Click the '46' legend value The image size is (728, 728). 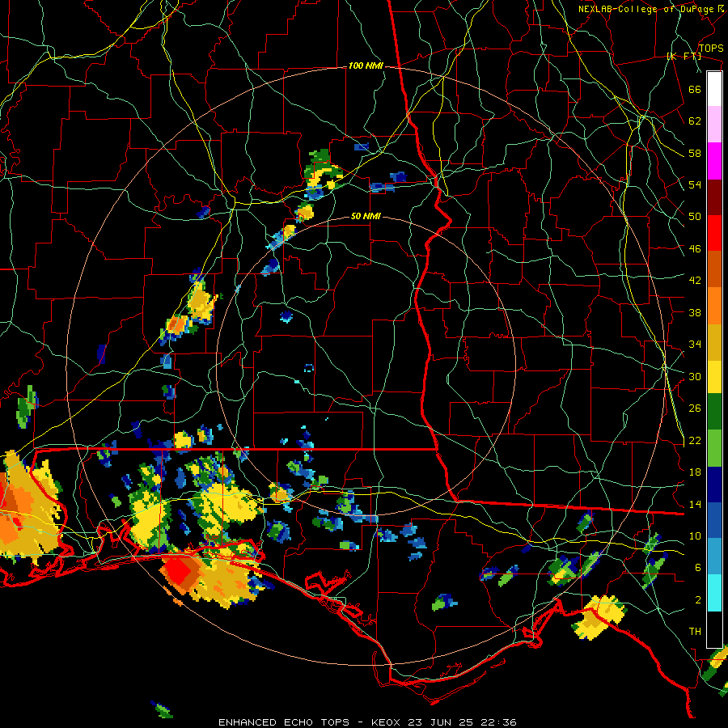point(695,249)
